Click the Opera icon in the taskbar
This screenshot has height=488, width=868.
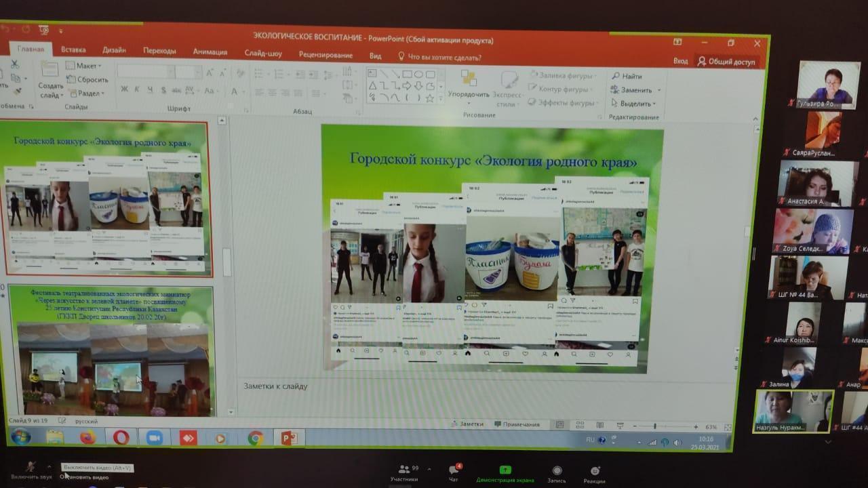pyautogui.click(x=121, y=437)
